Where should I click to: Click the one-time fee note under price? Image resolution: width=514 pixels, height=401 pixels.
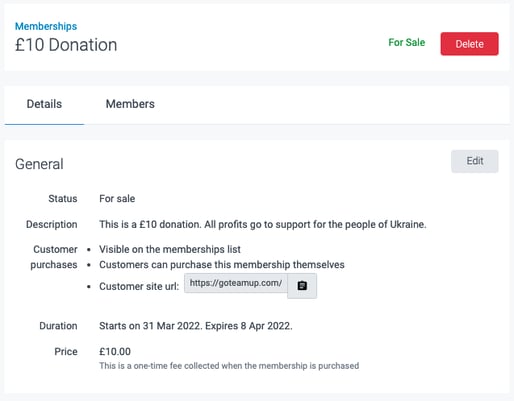[x=229, y=366]
